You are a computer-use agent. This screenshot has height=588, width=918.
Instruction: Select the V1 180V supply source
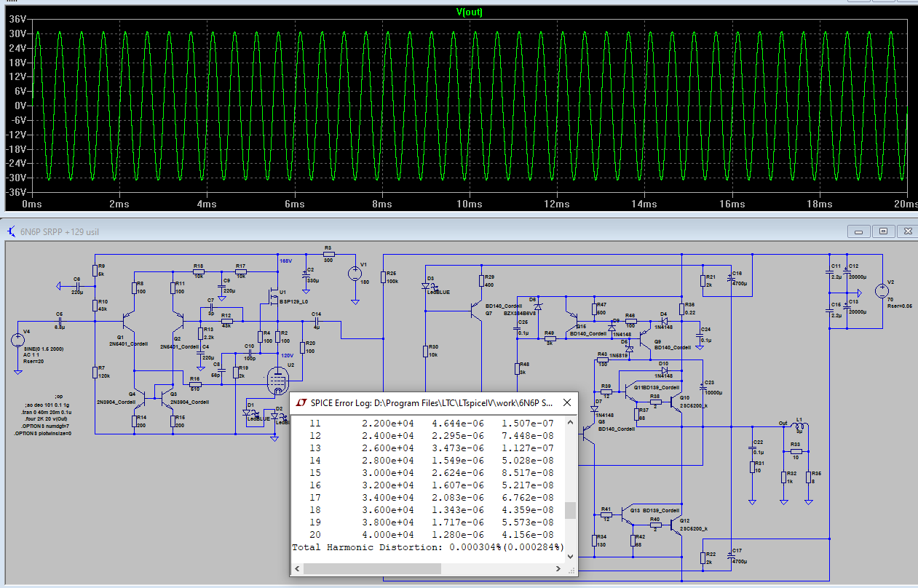(x=355, y=274)
